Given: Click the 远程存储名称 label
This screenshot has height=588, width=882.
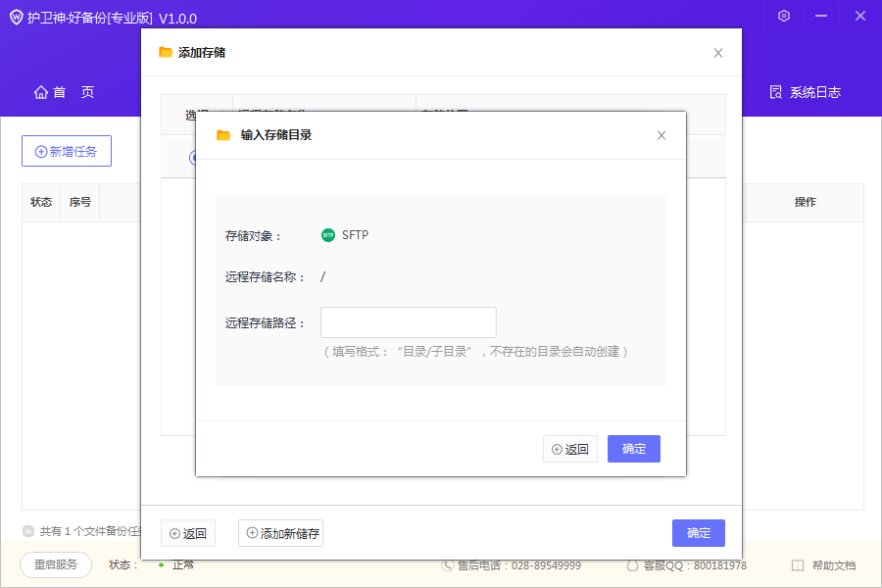Looking at the screenshot, I should click(x=265, y=276).
